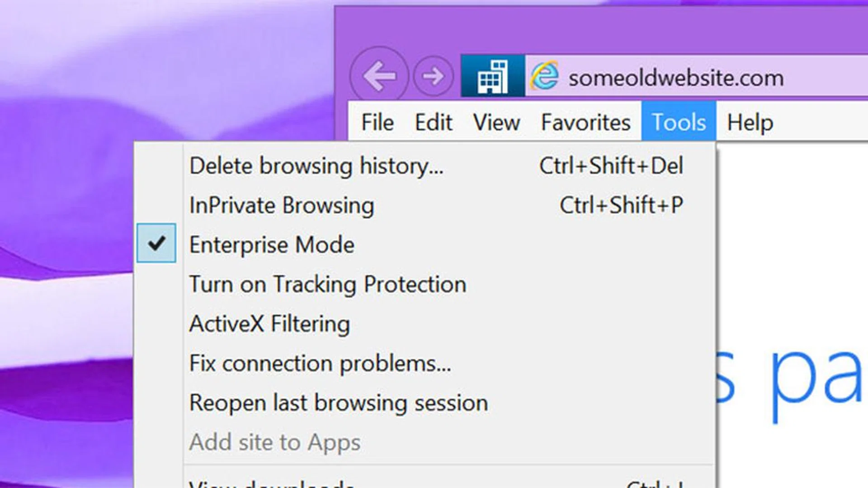868x488 pixels.
Task: Click the Forward navigation arrow
Action: [x=433, y=76]
